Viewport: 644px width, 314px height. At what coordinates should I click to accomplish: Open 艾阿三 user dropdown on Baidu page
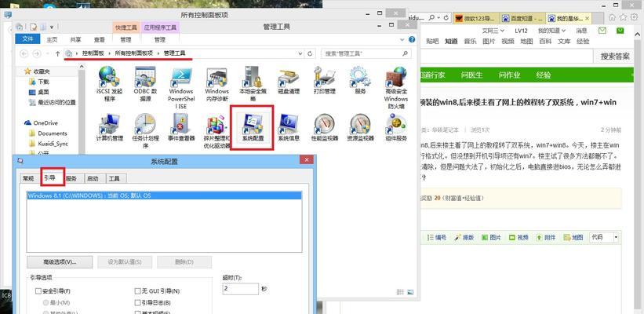(x=493, y=31)
